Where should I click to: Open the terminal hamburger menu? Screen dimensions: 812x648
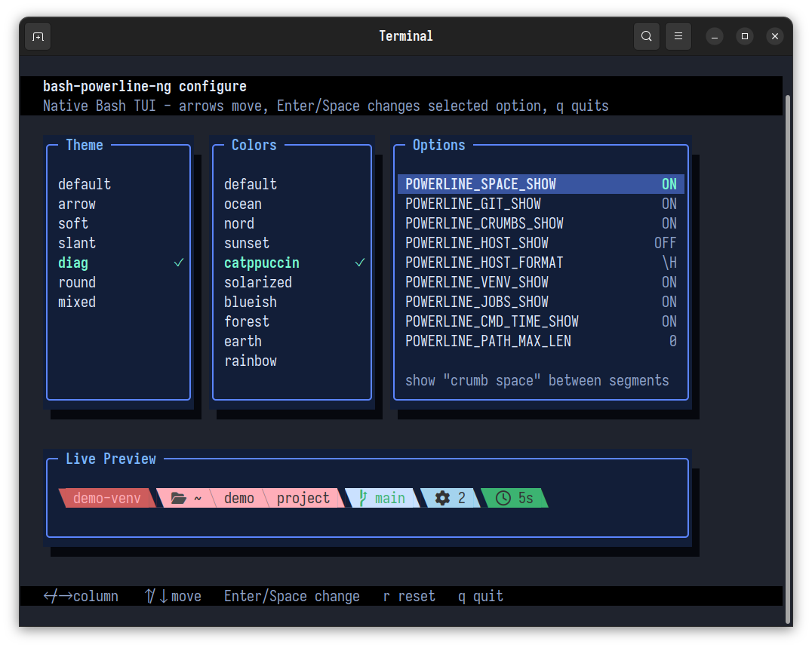coord(678,36)
